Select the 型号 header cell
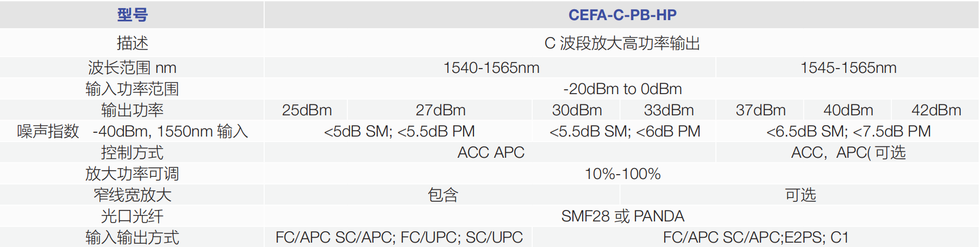This screenshot has height=247, width=980. click(132, 15)
